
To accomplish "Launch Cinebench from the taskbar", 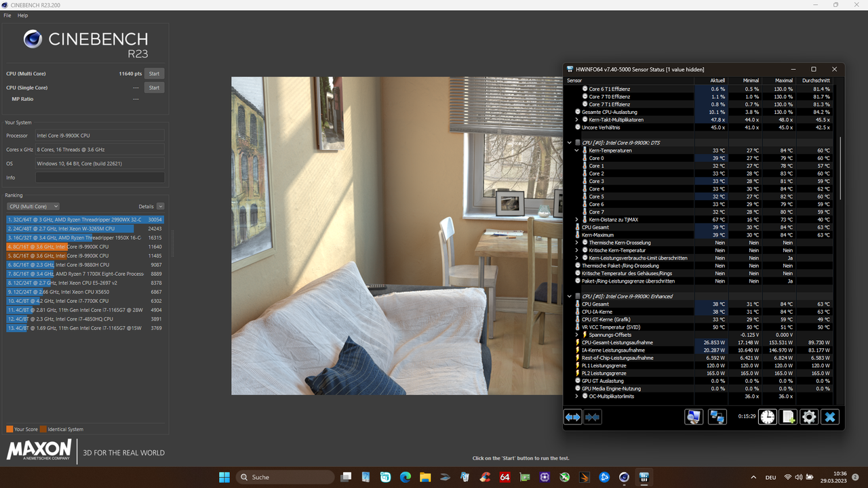I will (623, 477).
